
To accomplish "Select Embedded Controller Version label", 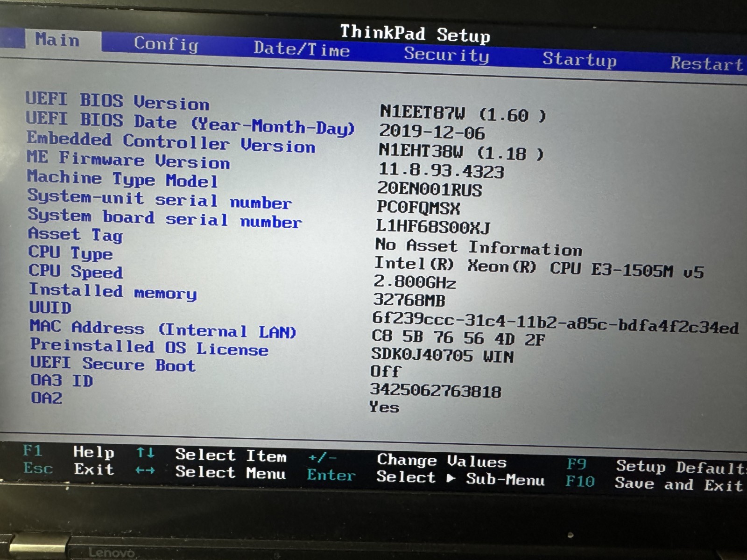I will pos(171,142).
